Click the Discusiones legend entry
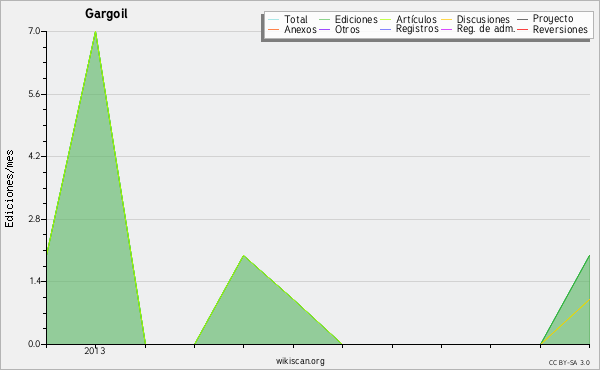The width and height of the screenshot is (600, 370). pos(476,19)
